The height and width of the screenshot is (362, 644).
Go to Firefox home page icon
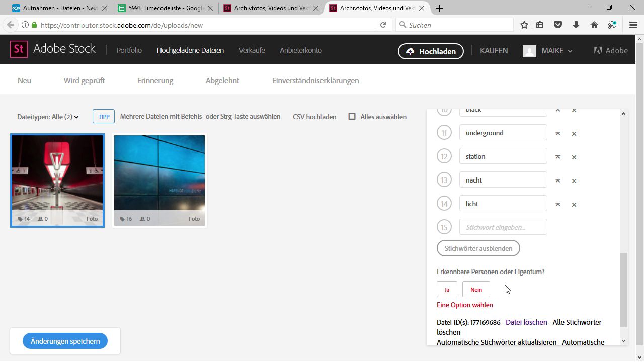tap(594, 25)
